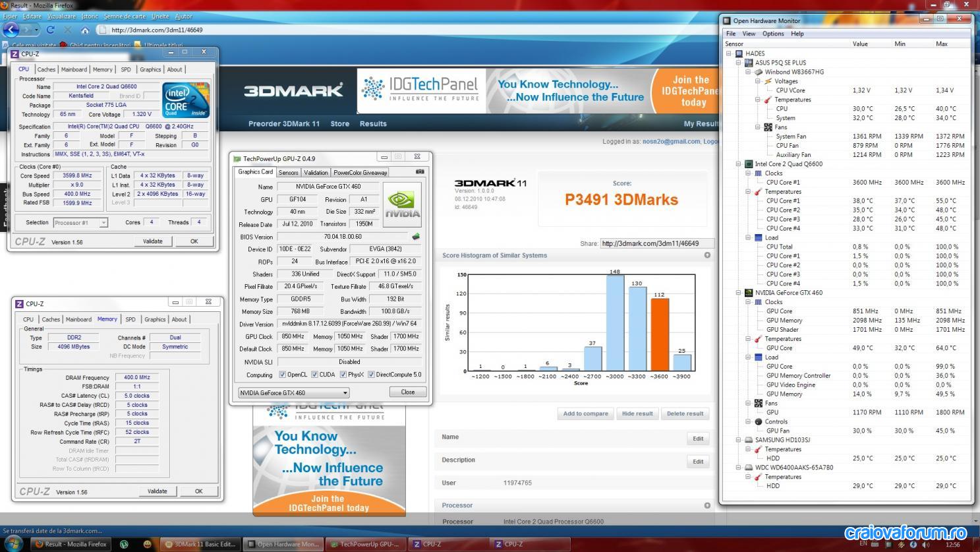Screen dimensions: 980x552
Task: Click the 3DMark logo in site header
Action: [293, 90]
